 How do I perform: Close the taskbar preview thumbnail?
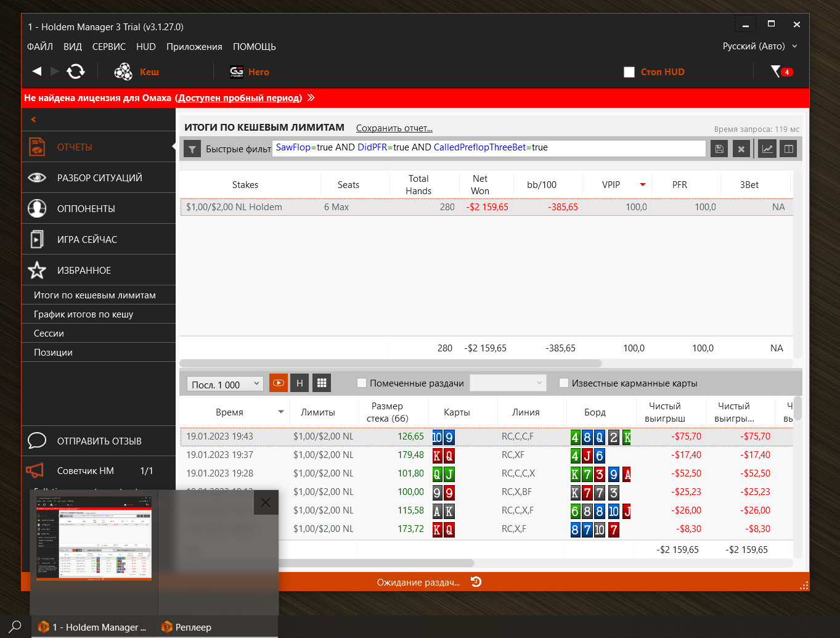[266, 502]
